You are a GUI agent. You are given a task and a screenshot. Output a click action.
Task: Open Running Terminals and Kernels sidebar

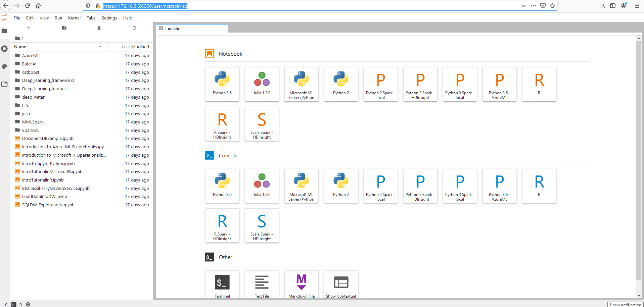point(4,49)
